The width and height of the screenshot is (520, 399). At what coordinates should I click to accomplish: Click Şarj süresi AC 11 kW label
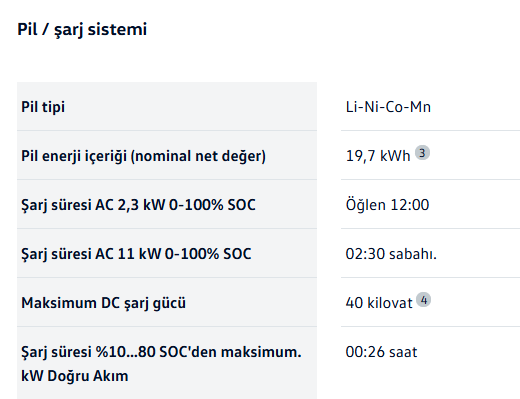[136, 254]
